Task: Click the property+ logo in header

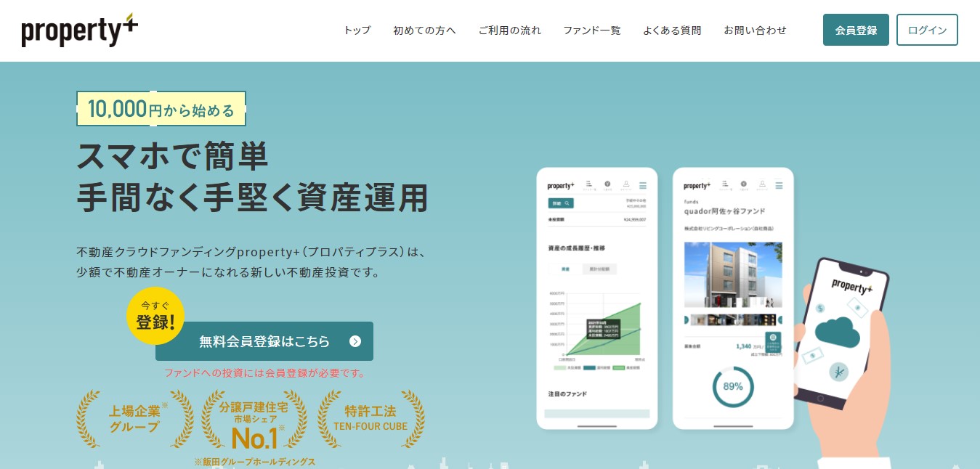Action: (80, 30)
